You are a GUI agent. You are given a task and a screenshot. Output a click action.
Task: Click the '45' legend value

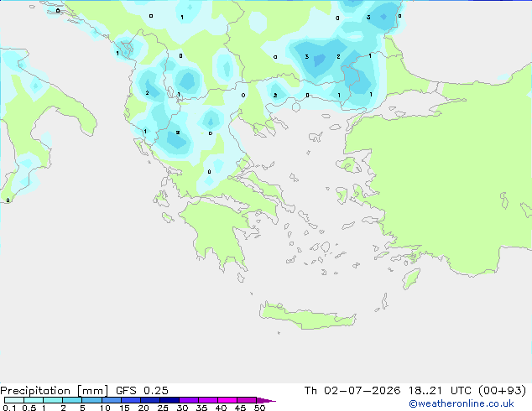click(x=241, y=408)
